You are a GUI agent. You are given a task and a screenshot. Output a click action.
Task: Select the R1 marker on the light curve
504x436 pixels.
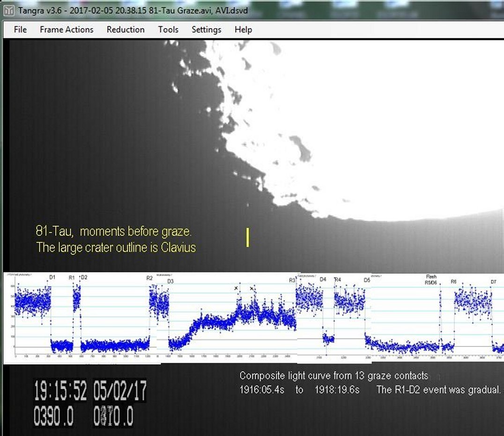pos(72,278)
